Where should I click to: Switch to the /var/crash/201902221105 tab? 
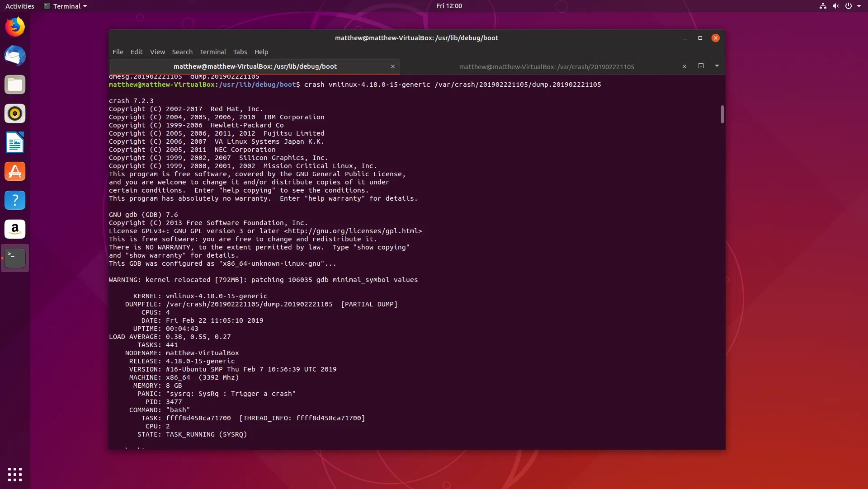[x=546, y=66]
